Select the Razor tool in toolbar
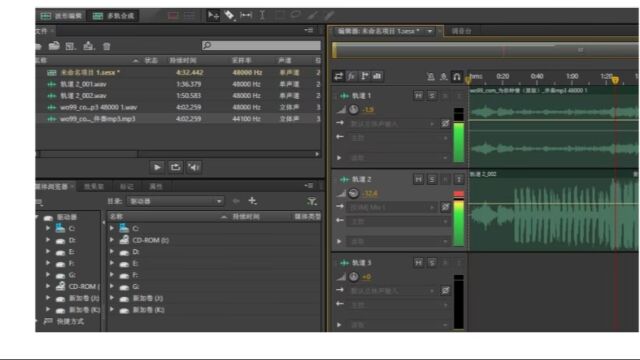Image resolution: width=640 pixels, height=360 pixels. coord(229,16)
